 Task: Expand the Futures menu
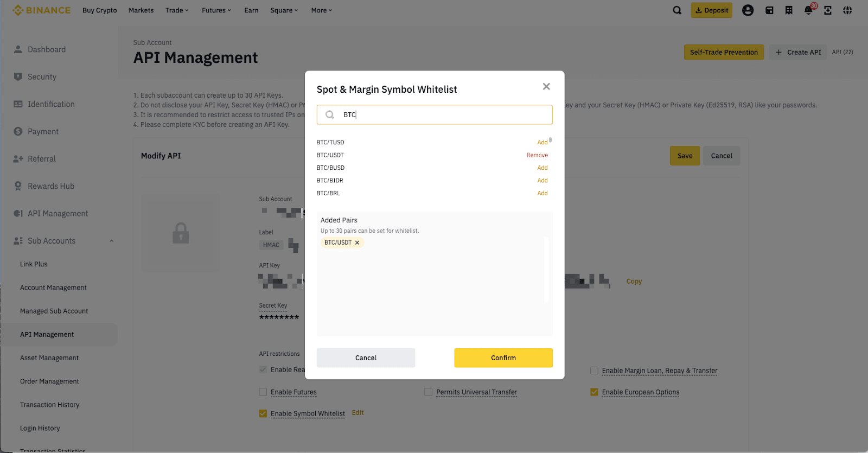coord(216,10)
